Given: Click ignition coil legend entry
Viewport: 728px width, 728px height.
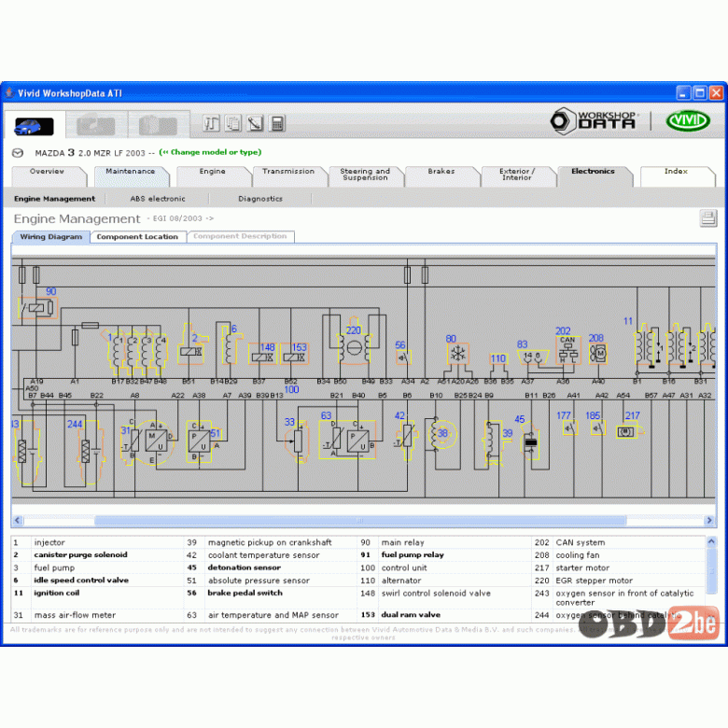Looking at the screenshot, I should 56,593.
